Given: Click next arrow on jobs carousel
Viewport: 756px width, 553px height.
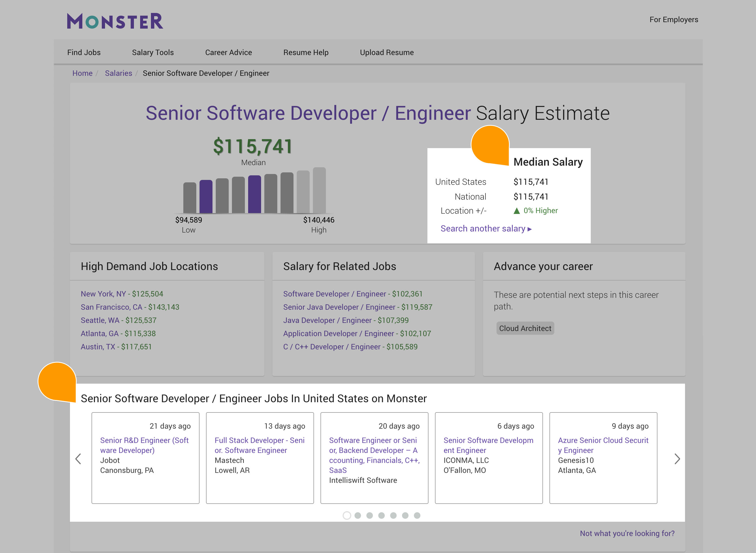Looking at the screenshot, I should coord(677,459).
